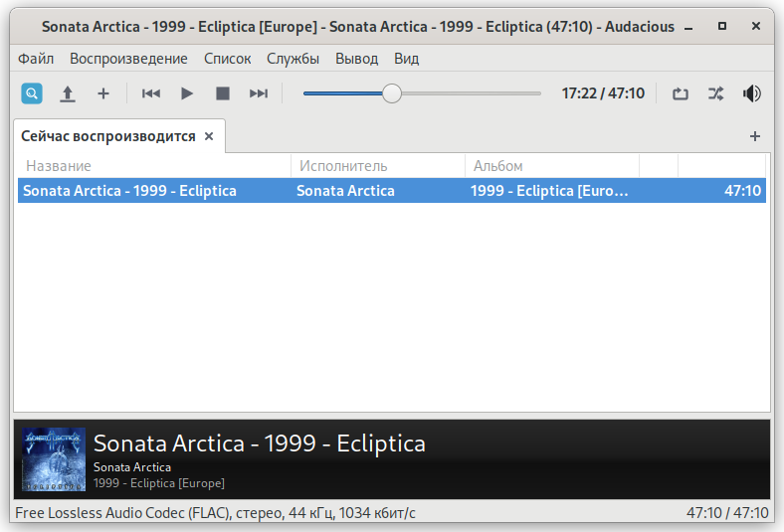Click the Ecliptica album cover thumbnail
Image resolution: width=784 pixels, height=532 pixels.
pyautogui.click(x=54, y=459)
